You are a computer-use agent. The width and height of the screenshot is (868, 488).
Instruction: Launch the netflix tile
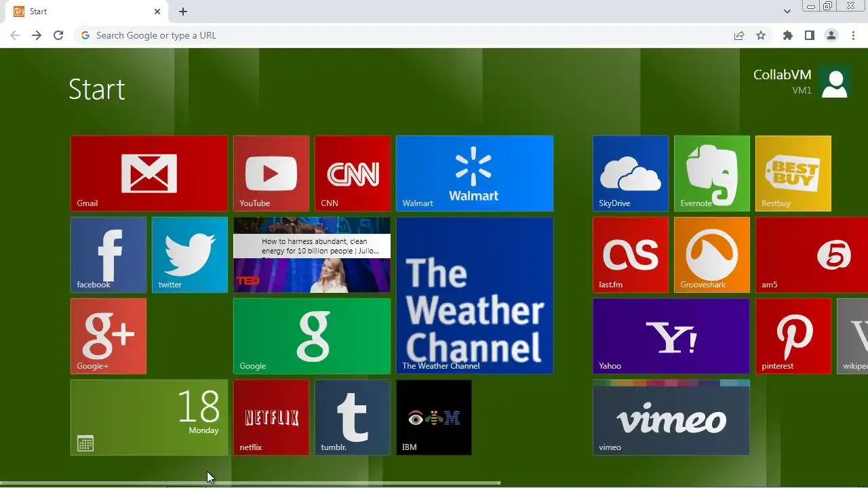[x=271, y=418]
